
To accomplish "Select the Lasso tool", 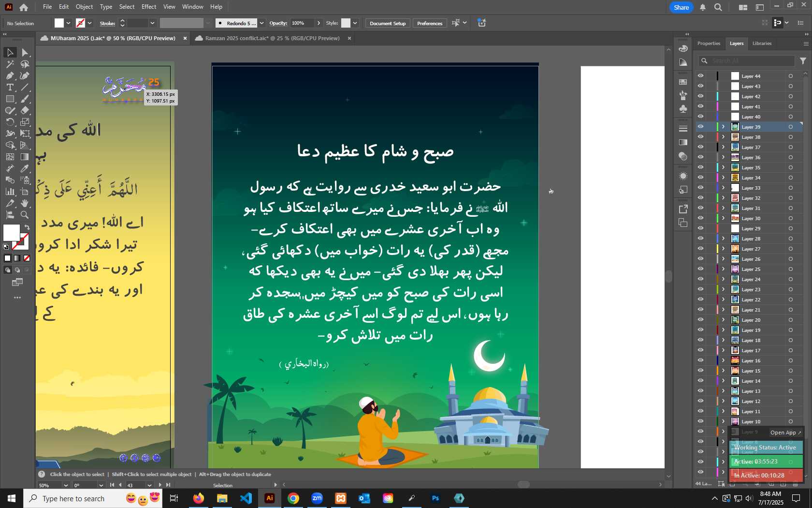I will click(25, 64).
